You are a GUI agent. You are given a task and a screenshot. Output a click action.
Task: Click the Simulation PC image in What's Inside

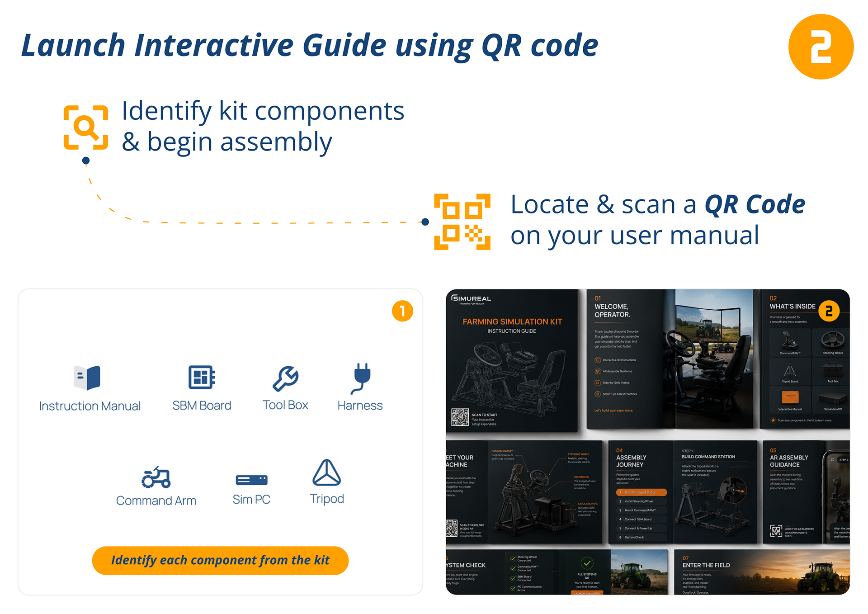pos(833,399)
